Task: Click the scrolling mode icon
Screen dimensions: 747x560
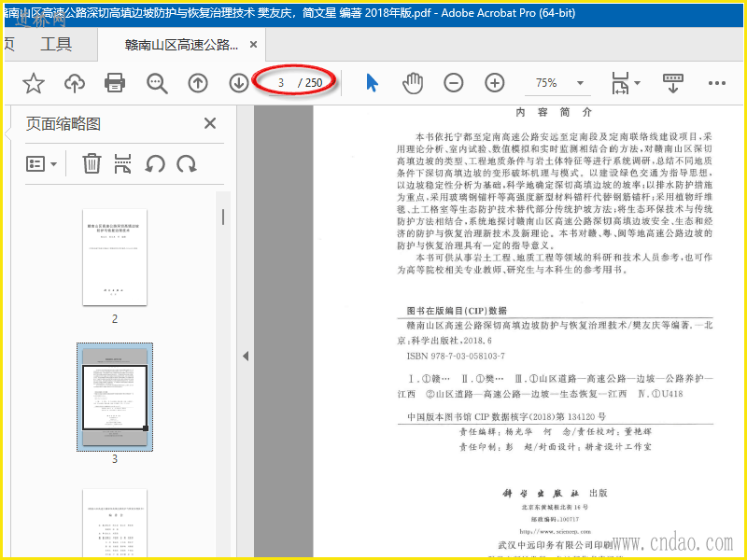Action: (672, 83)
